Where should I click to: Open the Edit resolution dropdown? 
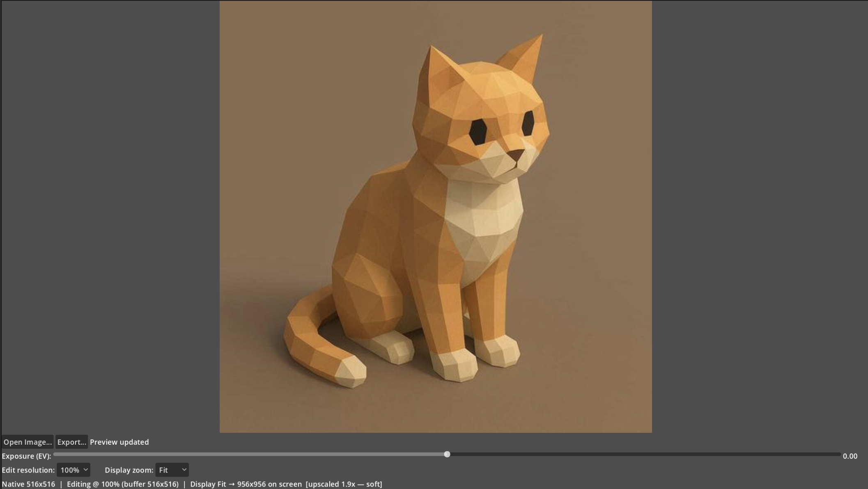point(73,470)
